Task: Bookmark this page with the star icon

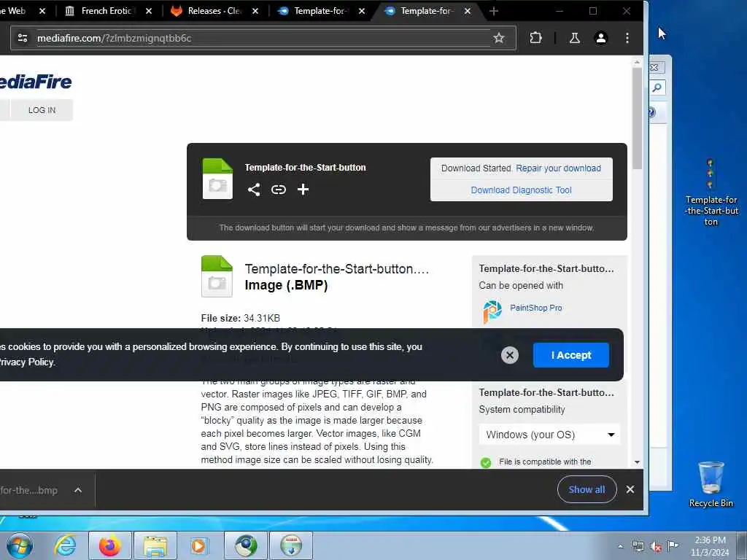Action: [499, 38]
